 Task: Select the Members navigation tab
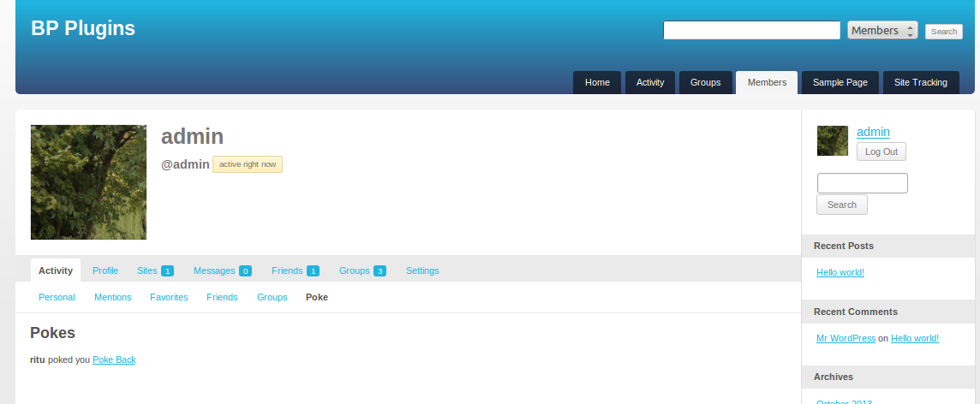coord(767,82)
